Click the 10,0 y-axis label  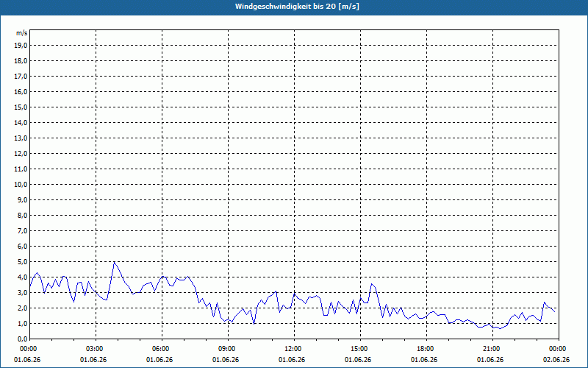[21, 185]
